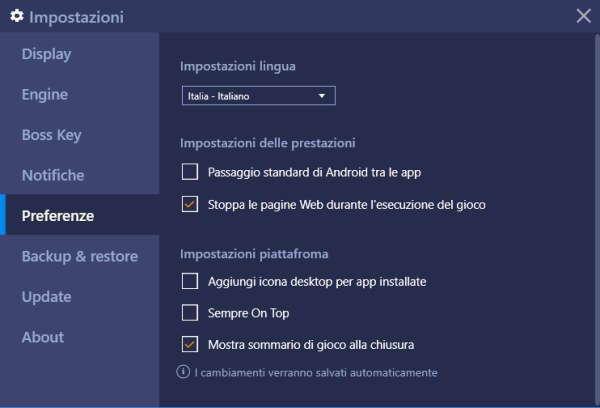Viewport: 600px width, 408px height.
Task: Go to the Notifiche section
Action: coord(53,175)
